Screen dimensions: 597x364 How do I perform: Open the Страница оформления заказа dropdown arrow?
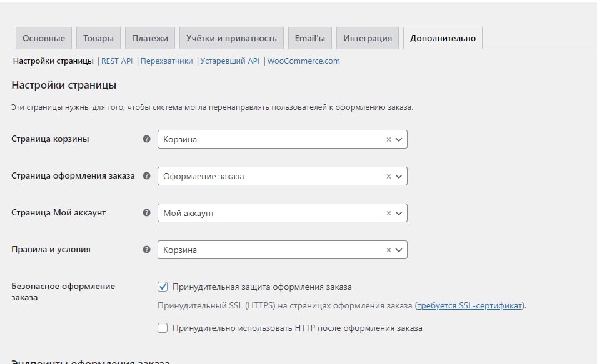click(399, 177)
